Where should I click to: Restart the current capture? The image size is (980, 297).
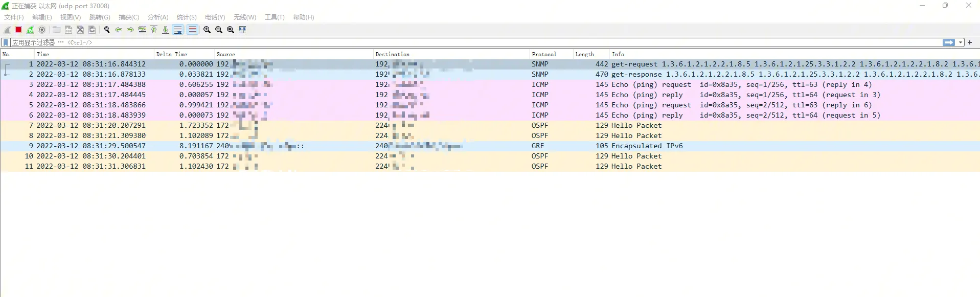pyautogui.click(x=30, y=30)
